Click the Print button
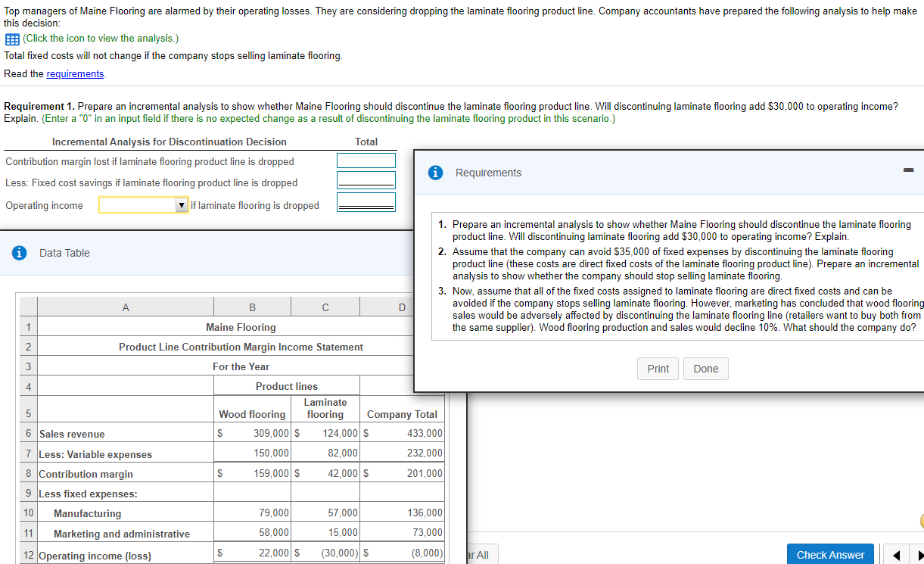 click(658, 369)
